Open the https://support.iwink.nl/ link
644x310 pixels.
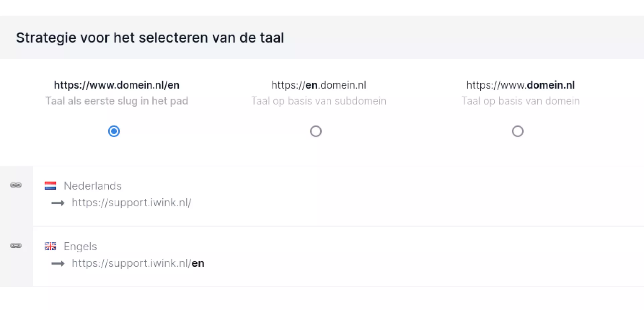coord(131,203)
